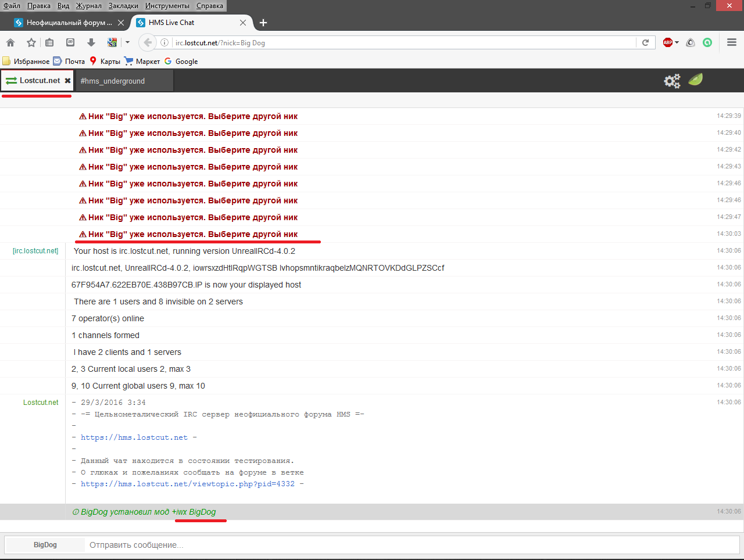The image size is (744, 560).
Task: Open the chat settings gears icon
Action: click(x=672, y=81)
